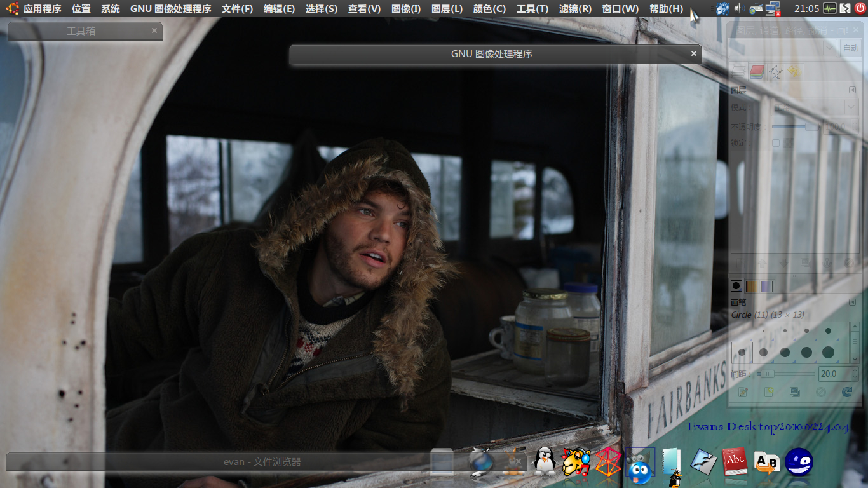Launch the OpenOffice seagull dock icon
The width and height of the screenshot is (868, 488).
703,462
